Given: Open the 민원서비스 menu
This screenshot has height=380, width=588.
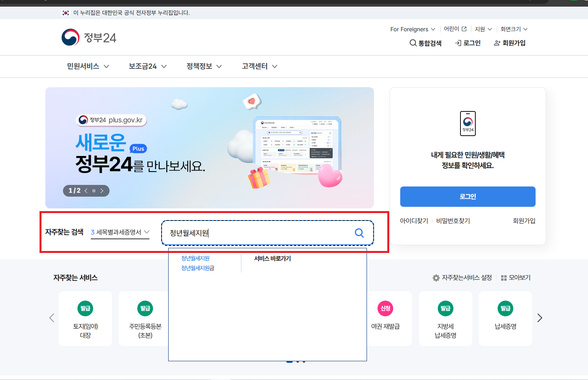Looking at the screenshot, I should (x=88, y=66).
